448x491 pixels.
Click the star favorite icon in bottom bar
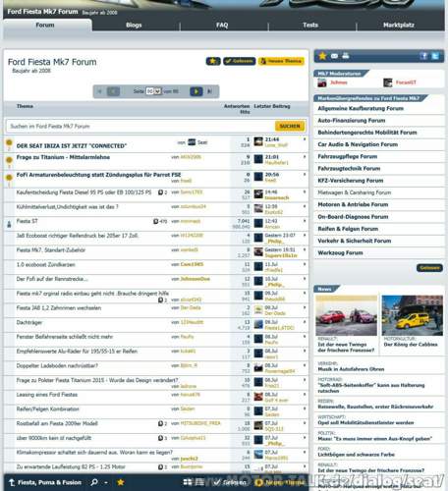[121, 482]
